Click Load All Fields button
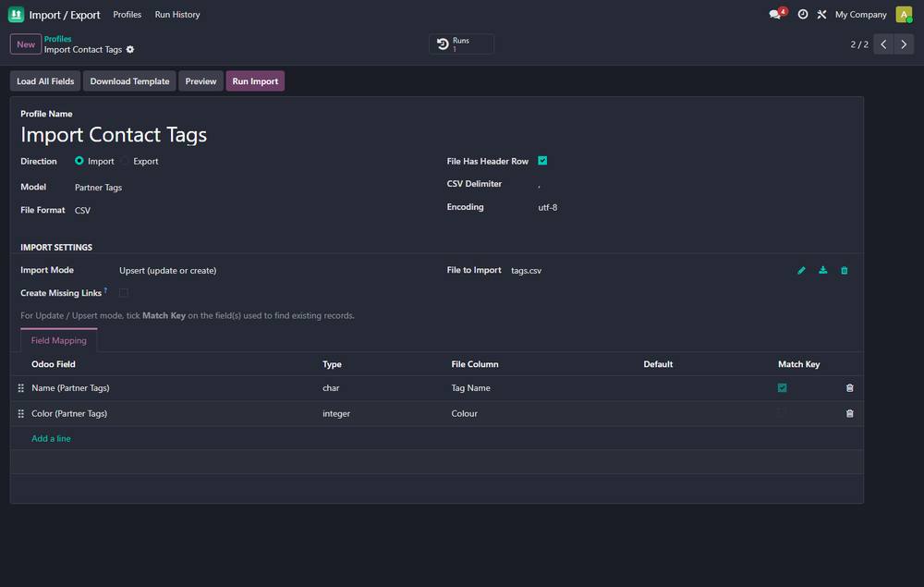This screenshot has height=587, width=924. [45, 81]
